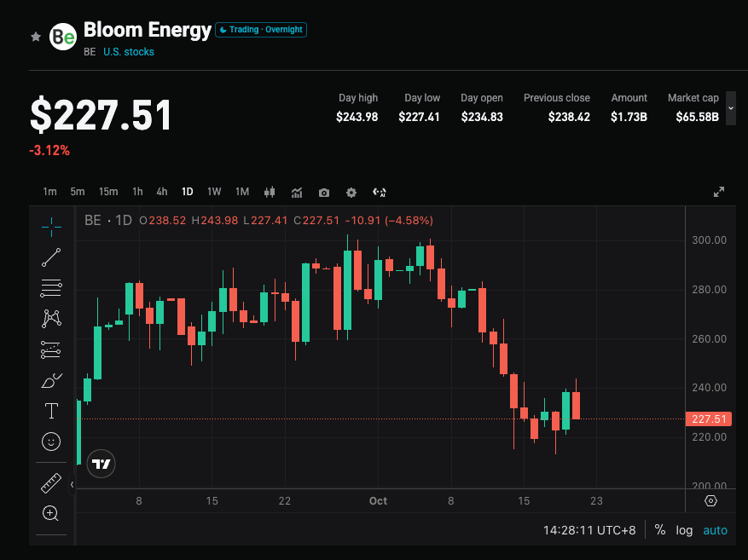Switch to the 5m timeframe
Viewport: 748px width, 560px height.
point(78,192)
